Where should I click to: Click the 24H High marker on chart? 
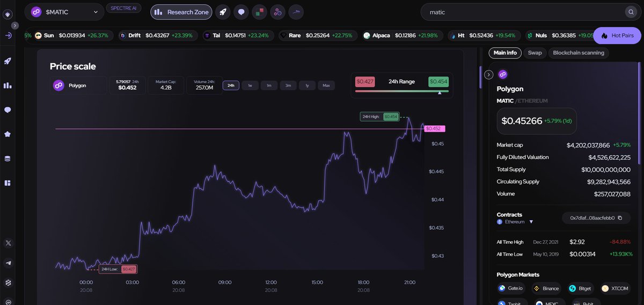point(379,117)
